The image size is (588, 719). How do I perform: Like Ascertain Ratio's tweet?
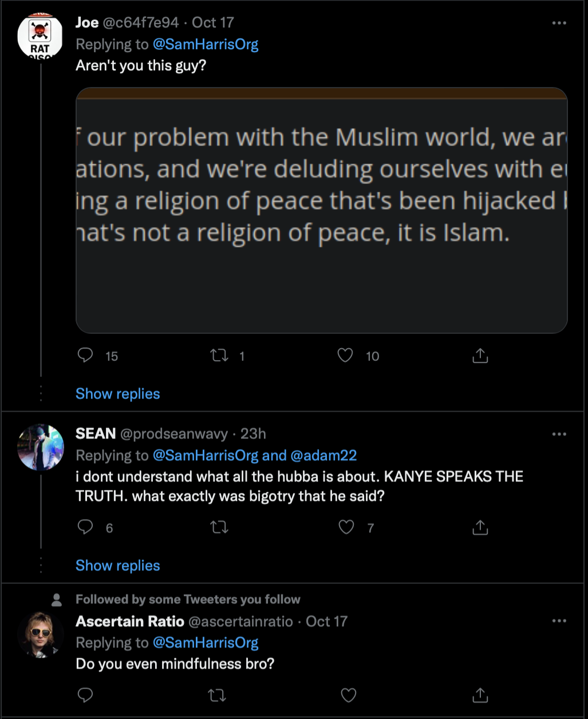pyautogui.click(x=349, y=695)
